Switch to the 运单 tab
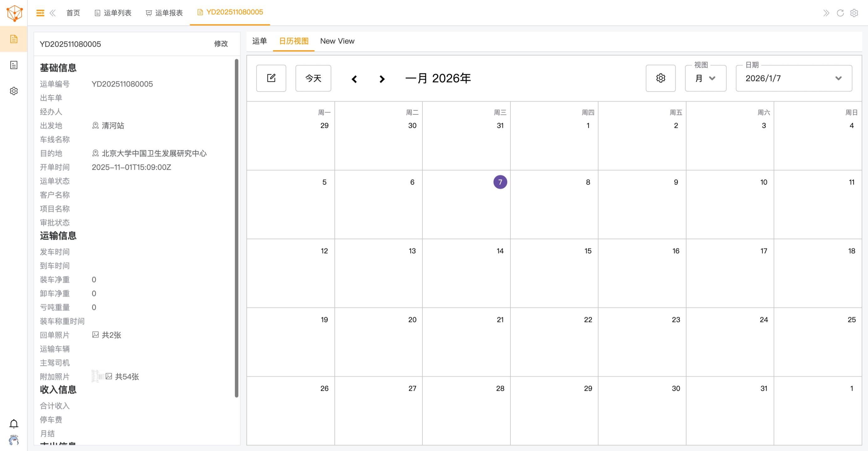 (x=260, y=41)
